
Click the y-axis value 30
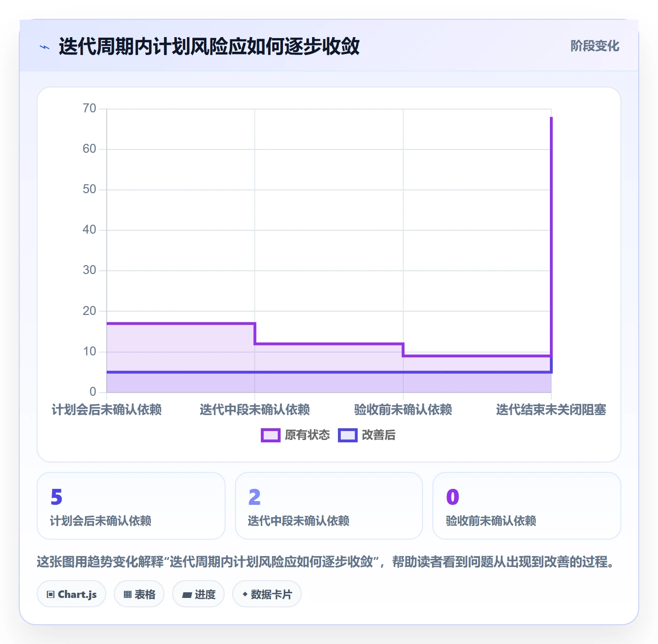pos(89,270)
